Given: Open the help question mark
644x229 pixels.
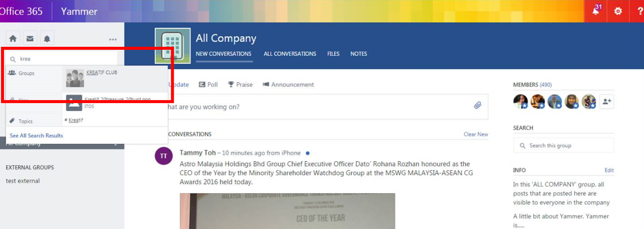Looking at the screenshot, I should point(640,11).
